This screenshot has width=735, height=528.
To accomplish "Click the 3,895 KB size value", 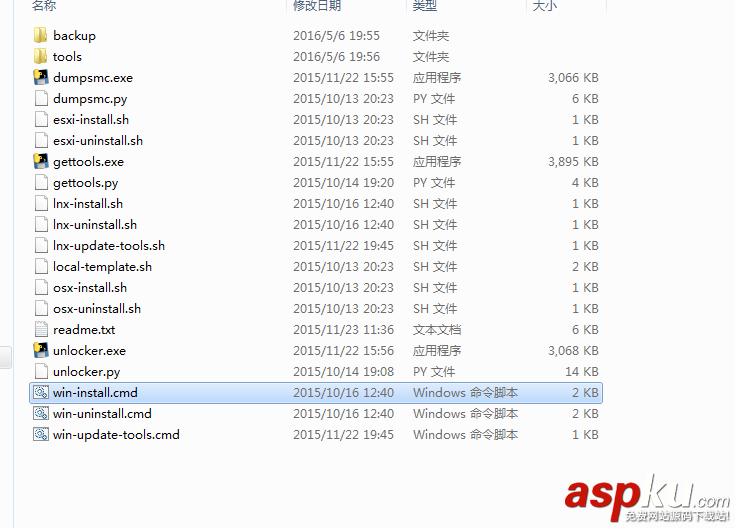I will (x=573, y=161).
